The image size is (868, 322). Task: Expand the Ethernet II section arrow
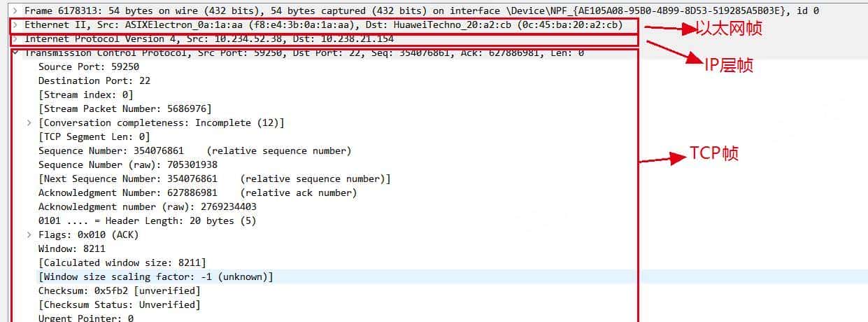[15, 25]
